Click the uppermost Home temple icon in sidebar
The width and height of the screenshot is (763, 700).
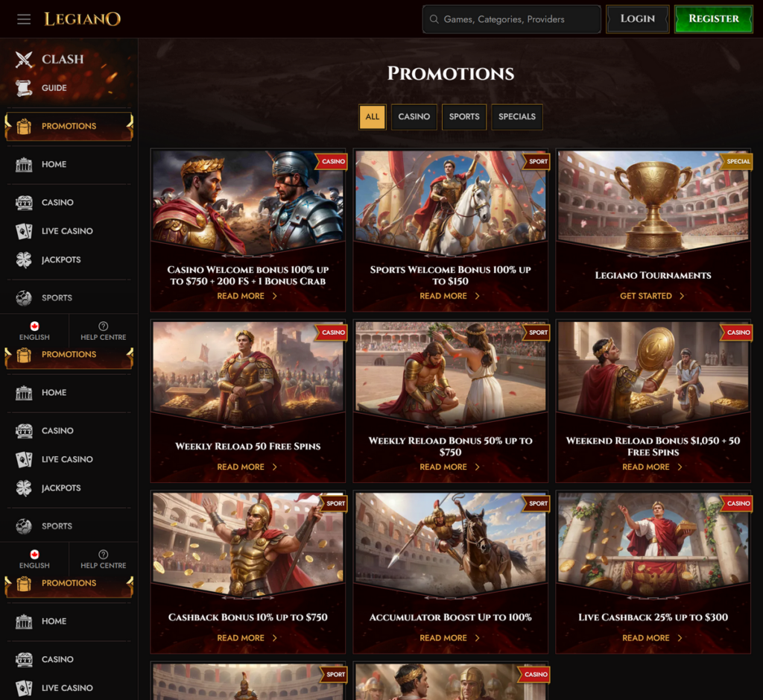coord(23,165)
